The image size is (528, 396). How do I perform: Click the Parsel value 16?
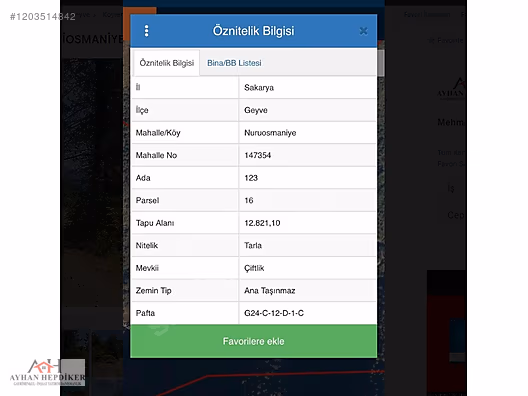pyautogui.click(x=249, y=200)
